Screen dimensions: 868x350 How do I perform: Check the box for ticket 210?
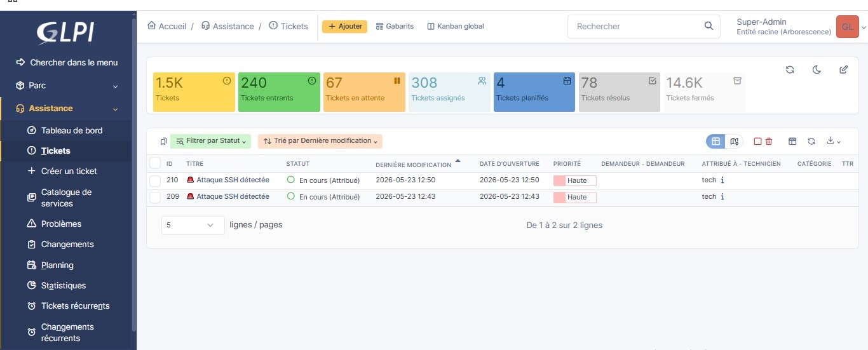coord(155,181)
